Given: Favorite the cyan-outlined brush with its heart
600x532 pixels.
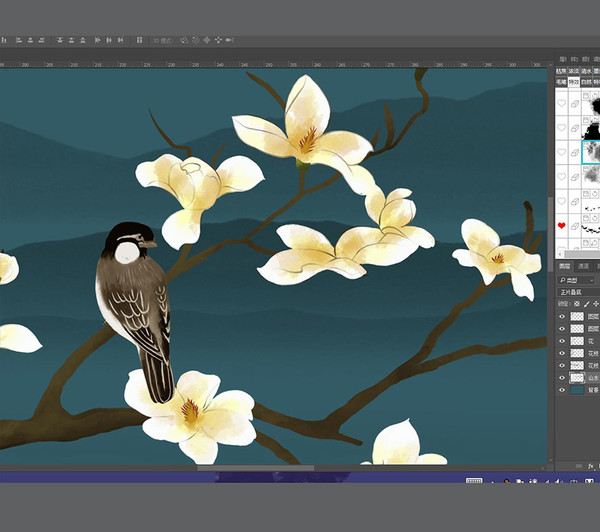Looking at the screenshot, I should (561, 152).
